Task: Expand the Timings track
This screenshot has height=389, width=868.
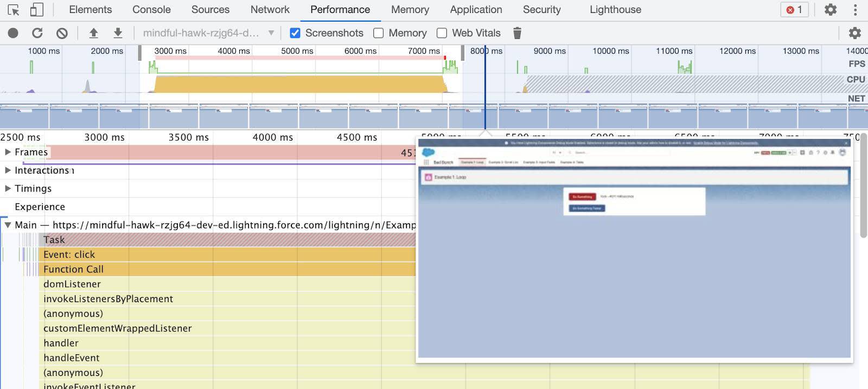Action: click(x=8, y=188)
